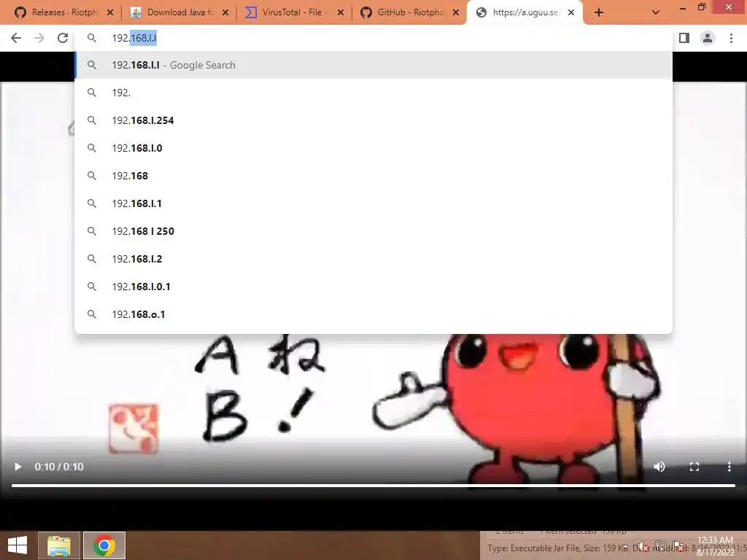Open the tab search dropdown chevron
This screenshot has width=747, height=560.
point(656,13)
